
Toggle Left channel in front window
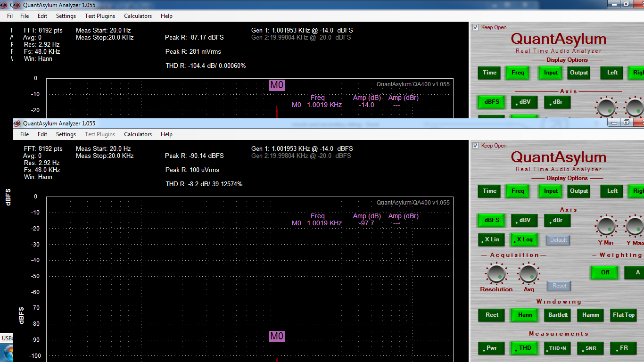tap(612, 191)
